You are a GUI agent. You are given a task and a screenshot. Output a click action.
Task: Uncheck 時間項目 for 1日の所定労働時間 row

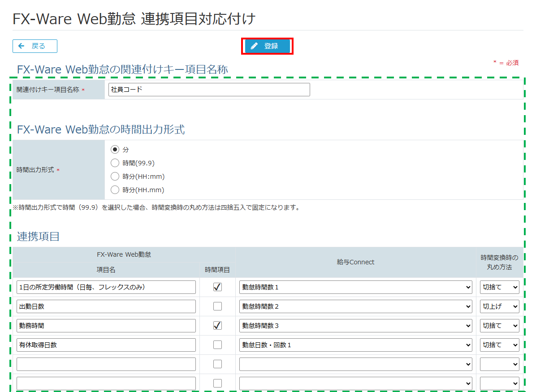[217, 287]
